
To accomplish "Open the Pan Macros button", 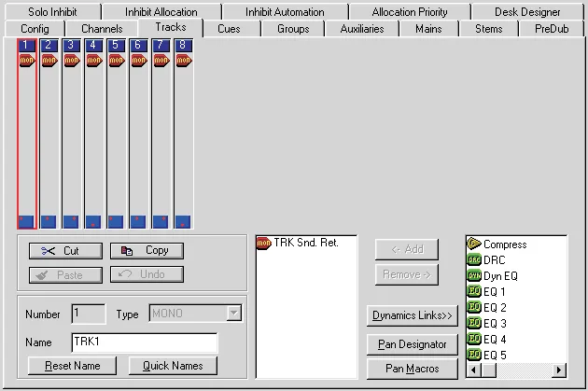I will coord(413,369).
